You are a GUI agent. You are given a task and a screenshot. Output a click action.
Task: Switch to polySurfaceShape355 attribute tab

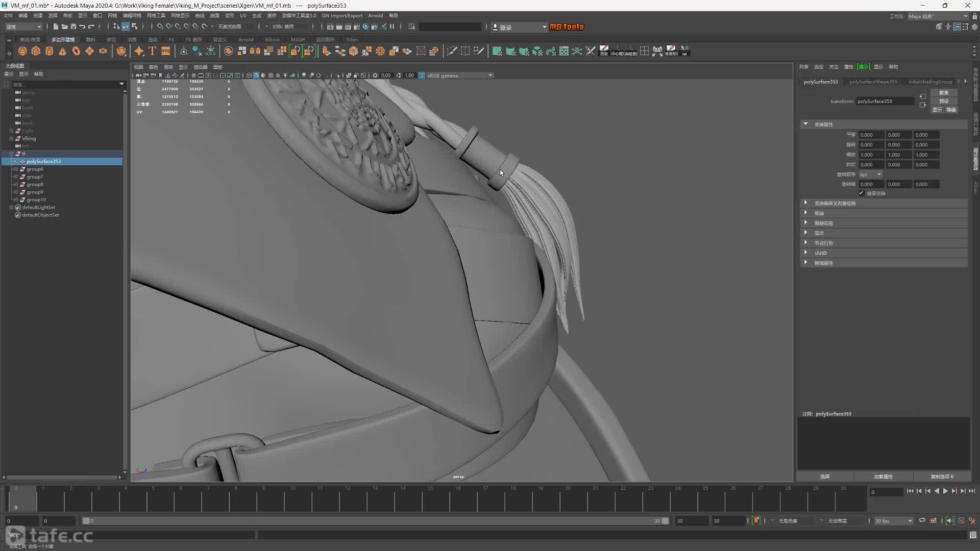coord(873,82)
